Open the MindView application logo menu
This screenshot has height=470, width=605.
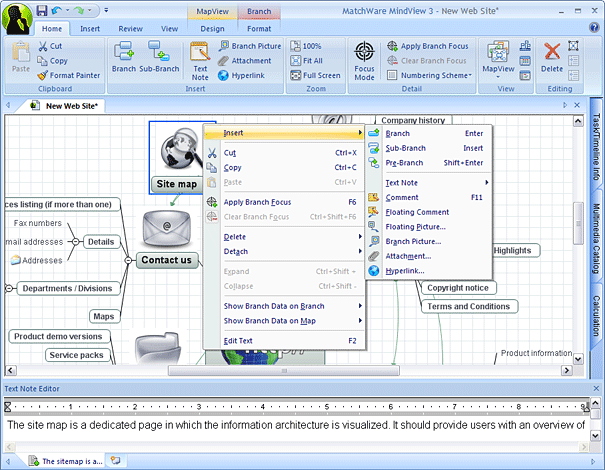[x=17, y=19]
